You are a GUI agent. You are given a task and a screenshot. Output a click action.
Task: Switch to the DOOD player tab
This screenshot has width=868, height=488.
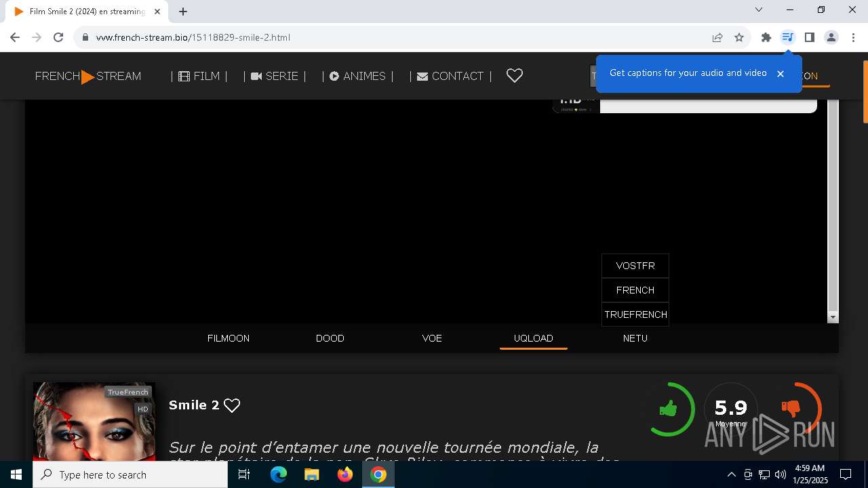(330, 338)
